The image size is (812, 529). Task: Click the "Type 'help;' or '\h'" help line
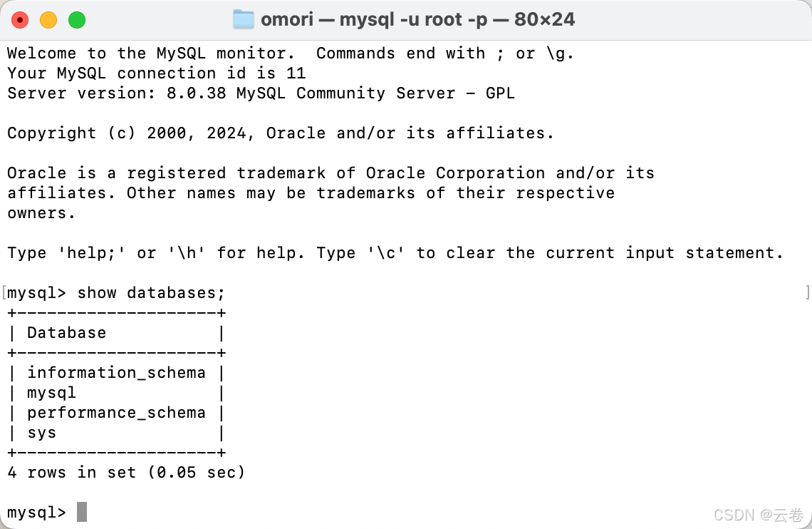395,253
